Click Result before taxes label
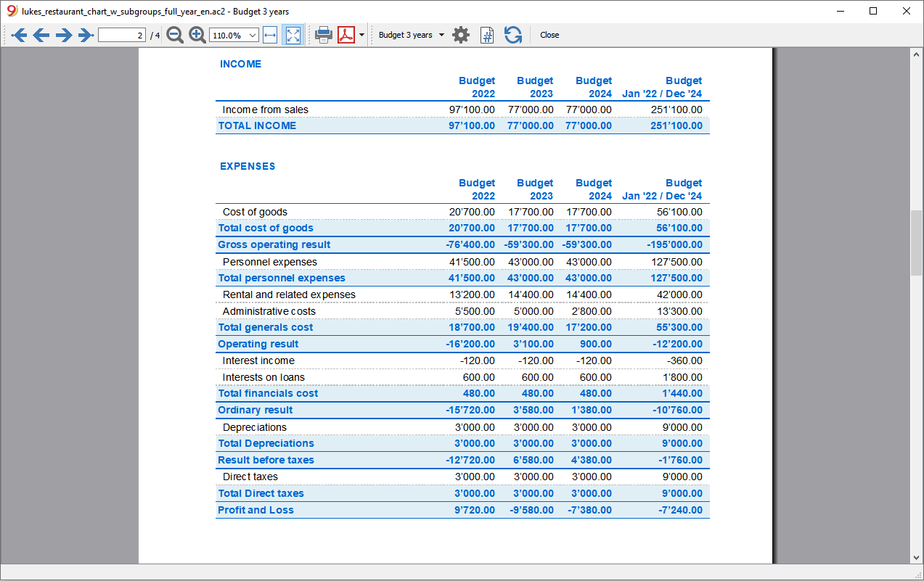The image size is (924, 581). pyautogui.click(x=266, y=460)
